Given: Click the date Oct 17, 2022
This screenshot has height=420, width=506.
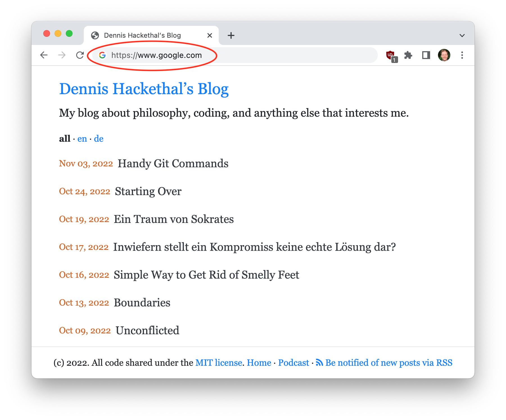Looking at the screenshot, I should click(x=84, y=247).
